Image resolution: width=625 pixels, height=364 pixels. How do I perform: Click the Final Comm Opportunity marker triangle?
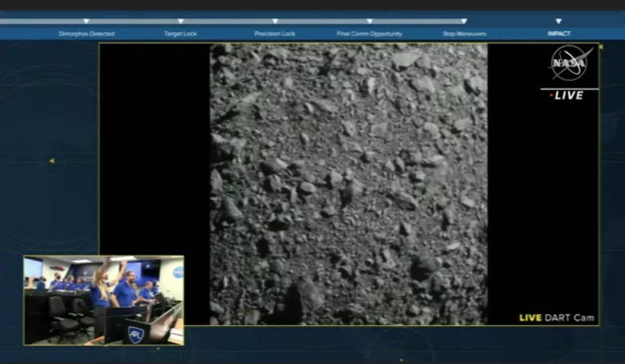click(369, 21)
